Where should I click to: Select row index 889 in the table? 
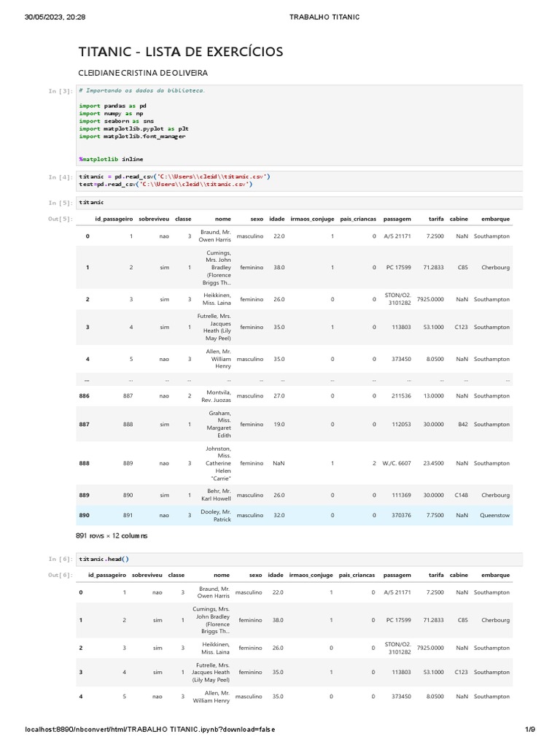tap(85, 495)
